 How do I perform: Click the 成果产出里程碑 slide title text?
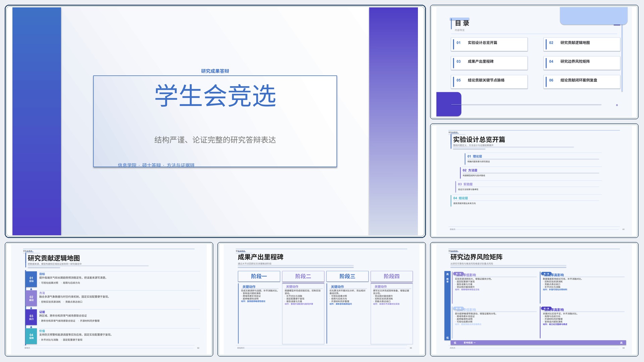261,257
